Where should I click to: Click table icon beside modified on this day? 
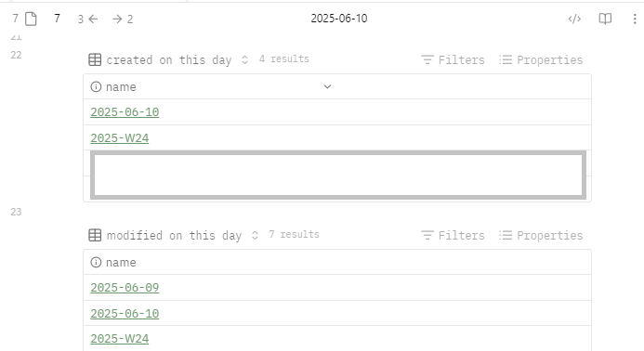(95, 235)
